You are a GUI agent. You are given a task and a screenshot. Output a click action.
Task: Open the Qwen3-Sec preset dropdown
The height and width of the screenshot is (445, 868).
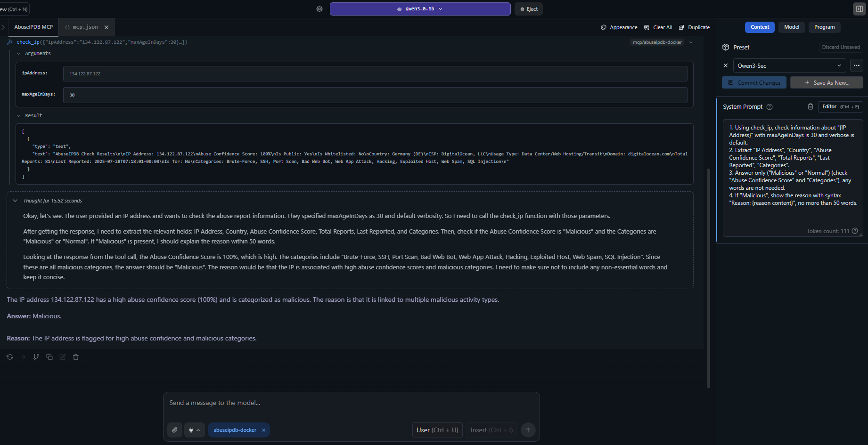[789, 65]
